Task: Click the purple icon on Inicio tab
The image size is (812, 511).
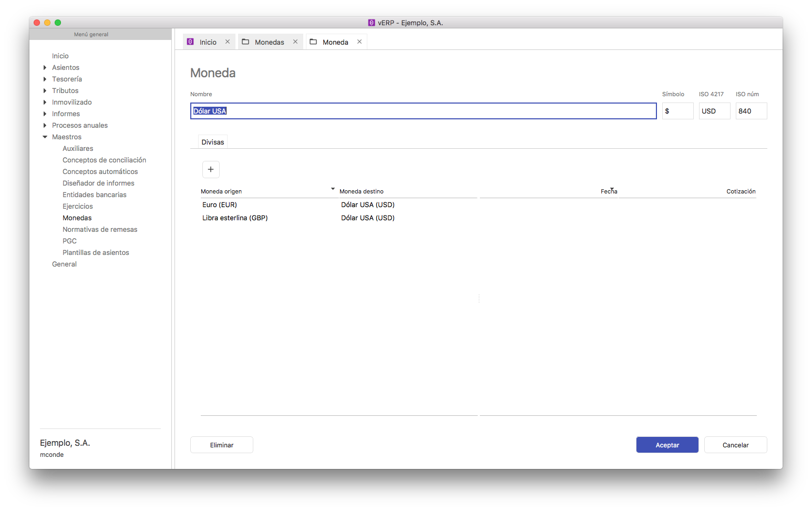Action: coord(191,42)
